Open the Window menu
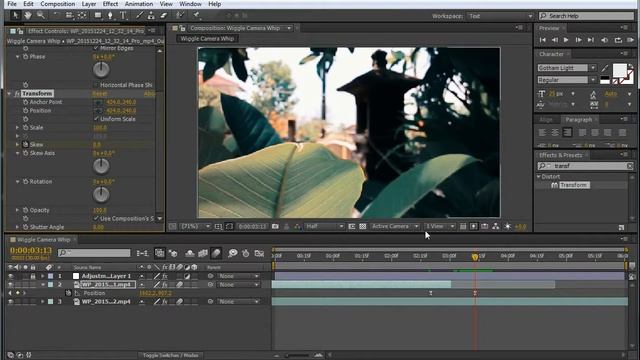 tap(191, 4)
